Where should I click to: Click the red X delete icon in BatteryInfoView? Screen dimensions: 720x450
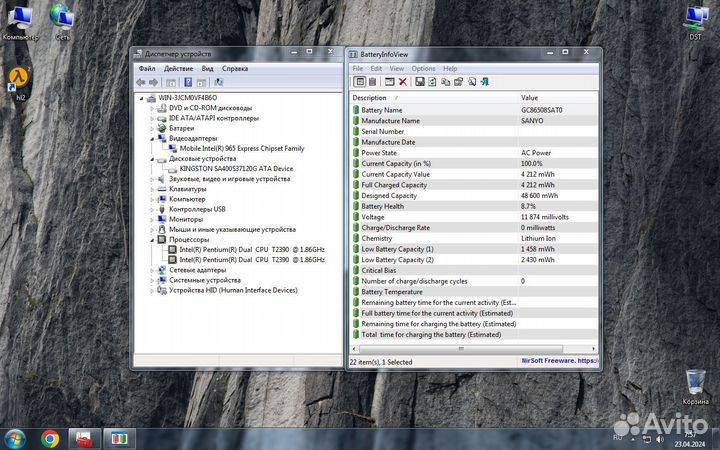point(403,82)
